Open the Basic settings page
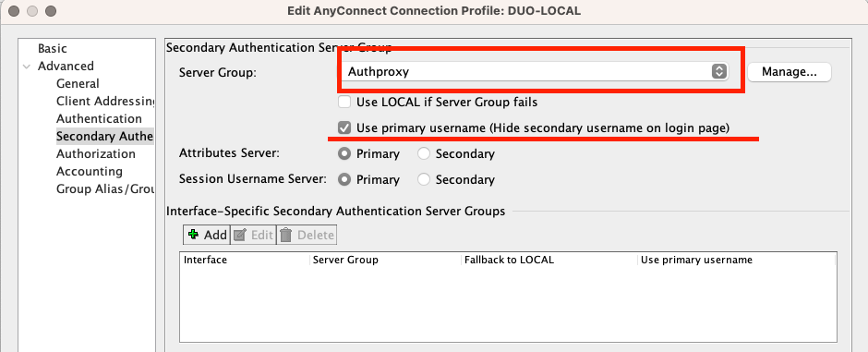868x352 pixels. point(53,49)
